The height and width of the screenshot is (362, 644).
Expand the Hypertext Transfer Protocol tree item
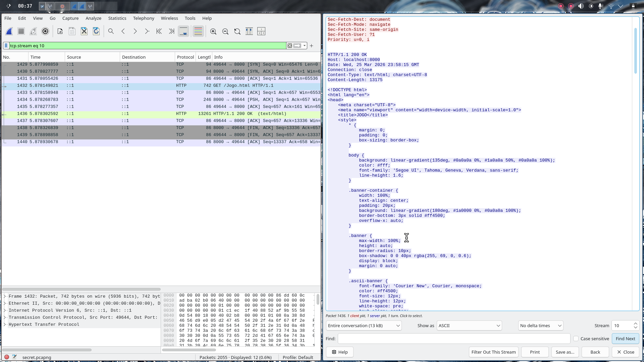pos(4,324)
